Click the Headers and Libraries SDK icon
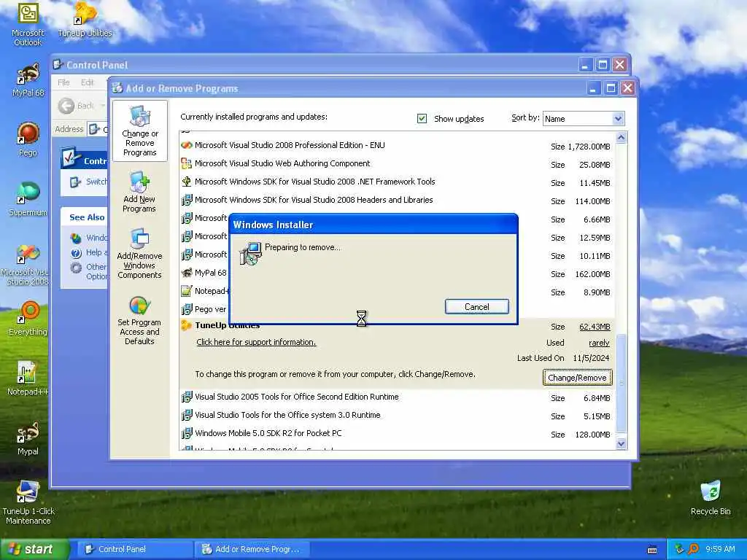Viewport: 747px width, 560px height. click(x=187, y=200)
